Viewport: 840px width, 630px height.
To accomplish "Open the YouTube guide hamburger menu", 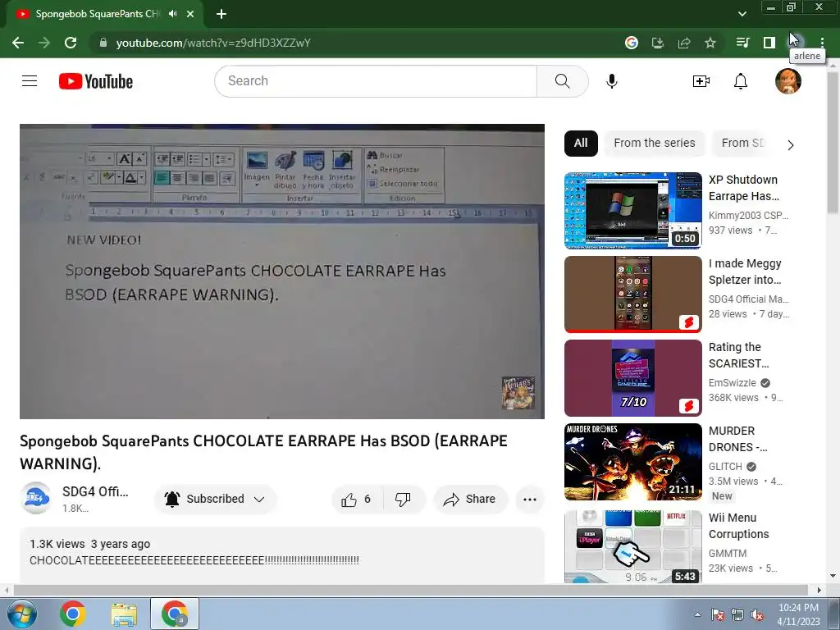I will tap(30, 81).
